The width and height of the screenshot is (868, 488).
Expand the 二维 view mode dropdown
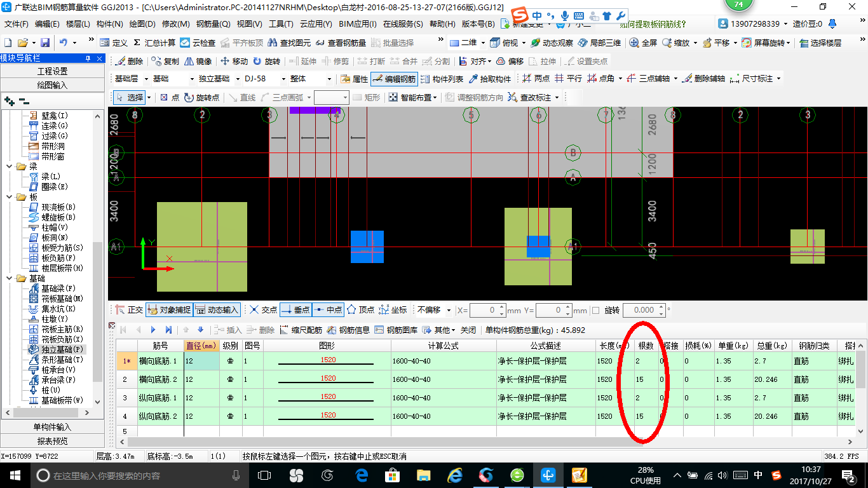pyautogui.click(x=482, y=43)
